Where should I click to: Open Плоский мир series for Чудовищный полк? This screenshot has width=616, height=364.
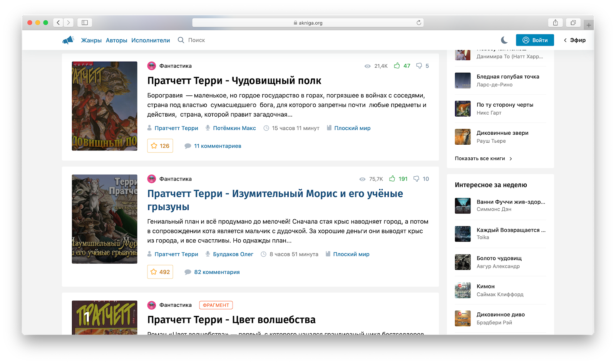[x=352, y=128]
